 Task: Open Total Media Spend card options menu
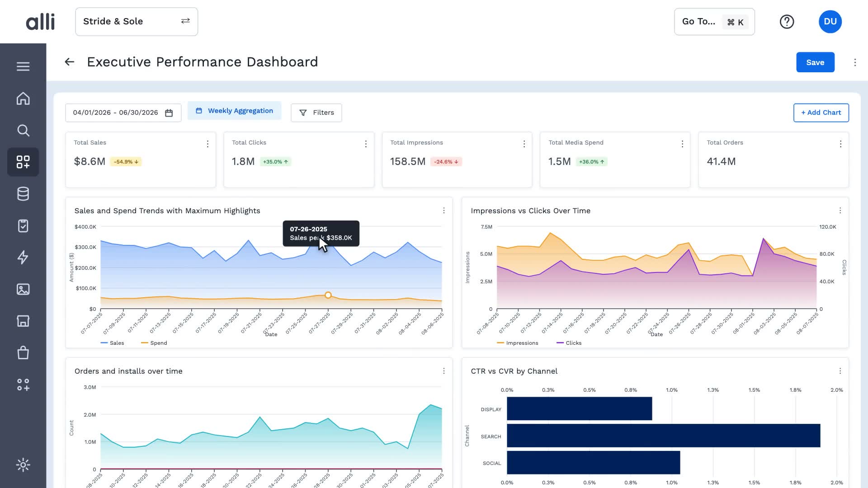(x=682, y=144)
